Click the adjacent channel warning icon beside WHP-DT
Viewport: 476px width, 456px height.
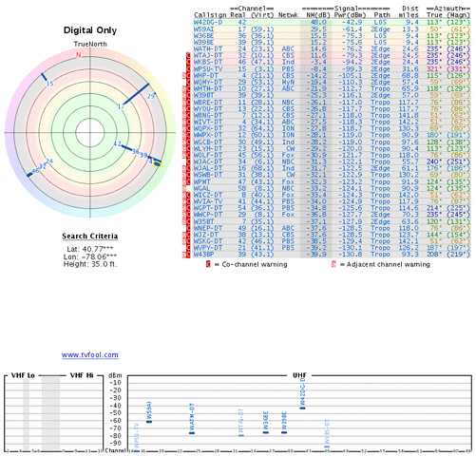coord(184,76)
